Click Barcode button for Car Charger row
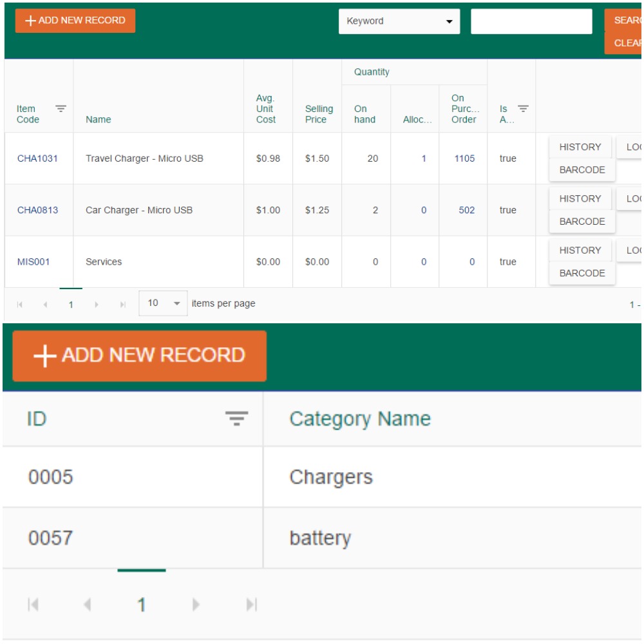644x644 pixels. (582, 222)
